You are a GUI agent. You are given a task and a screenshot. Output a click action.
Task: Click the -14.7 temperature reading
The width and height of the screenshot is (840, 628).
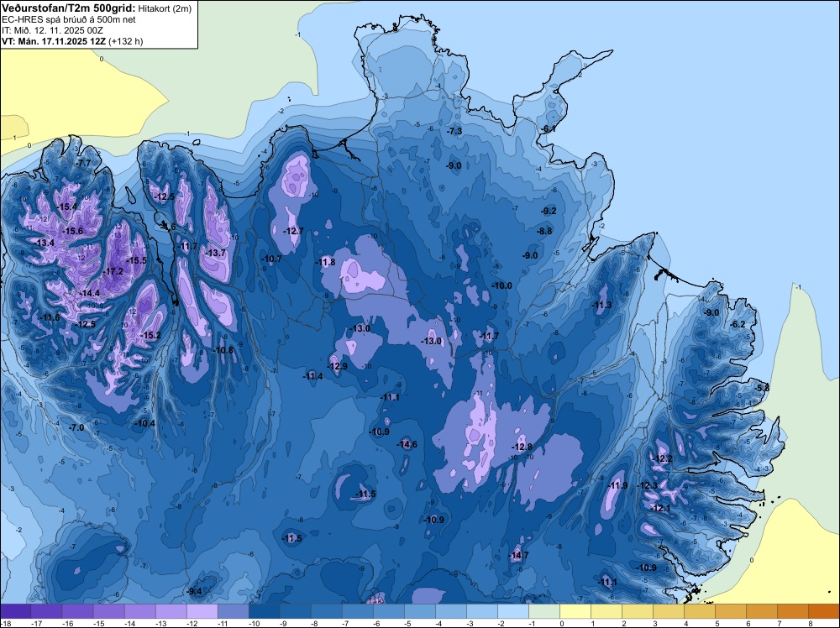(x=518, y=555)
